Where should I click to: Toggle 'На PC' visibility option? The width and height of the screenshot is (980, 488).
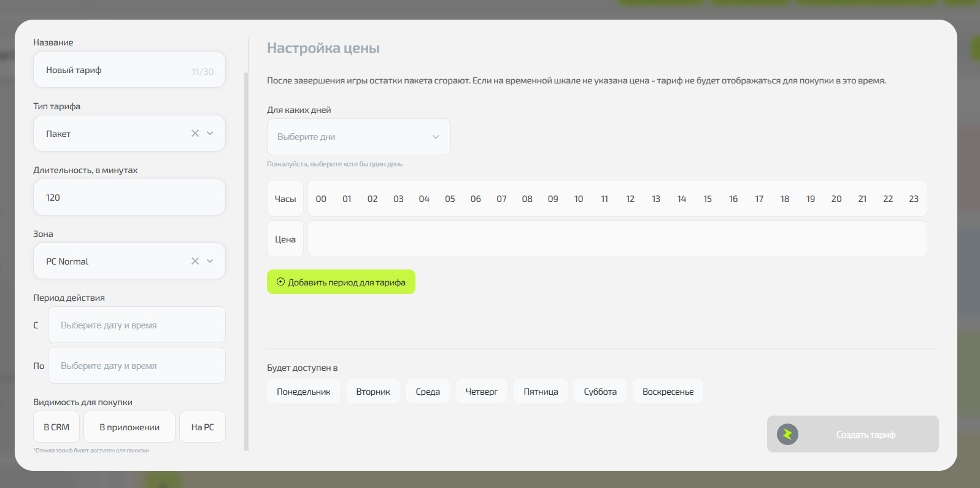203,427
